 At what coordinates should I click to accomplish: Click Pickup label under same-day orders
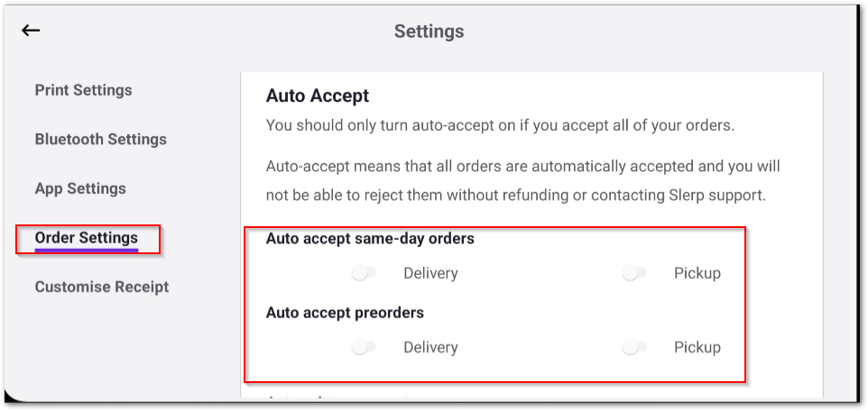click(697, 273)
